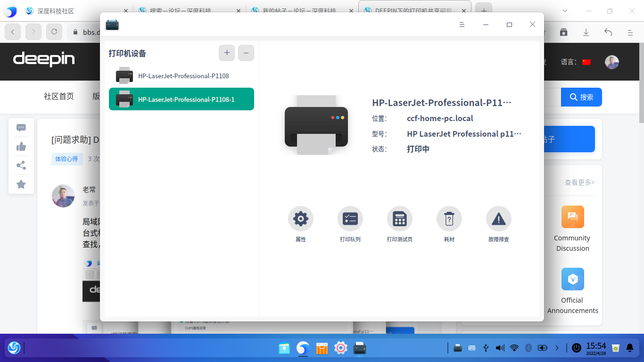Screen dimensions: 644x362
Task: Open the power button in the taskbar
Action: tap(576, 348)
